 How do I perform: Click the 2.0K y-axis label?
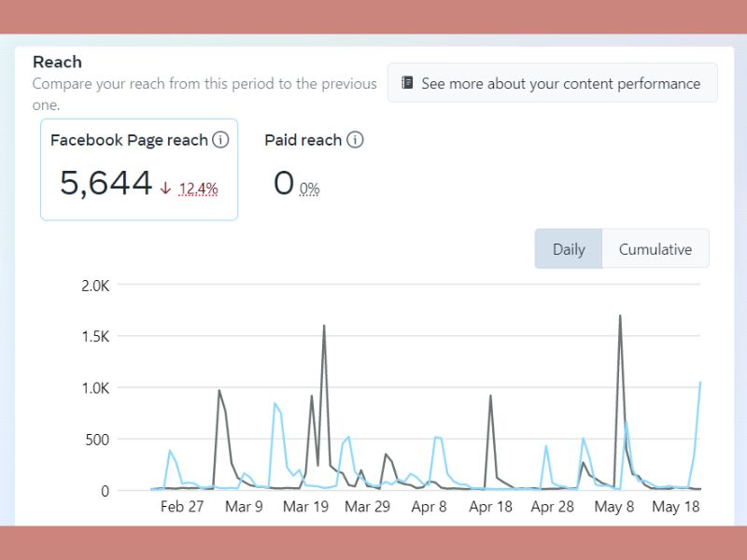coord(95,286)
